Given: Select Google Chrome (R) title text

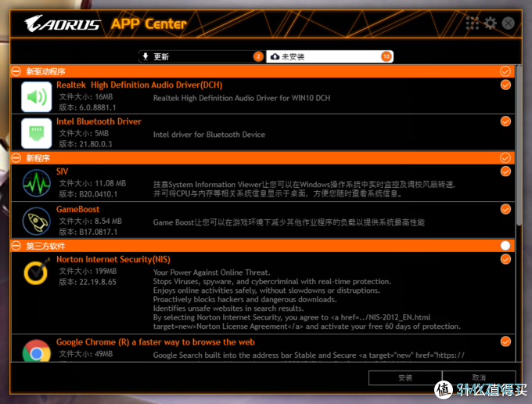Looking at the screenshot, I should click(156, 342).
